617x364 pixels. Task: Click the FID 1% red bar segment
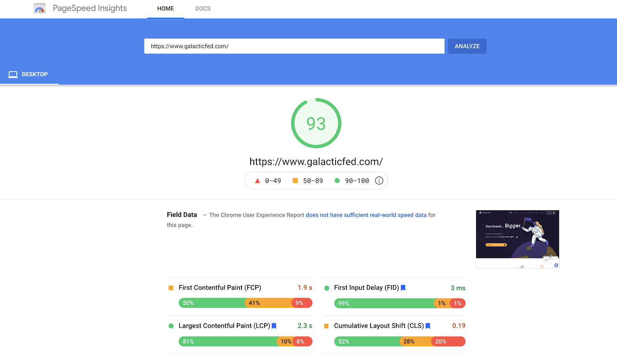tap(458, 304)
